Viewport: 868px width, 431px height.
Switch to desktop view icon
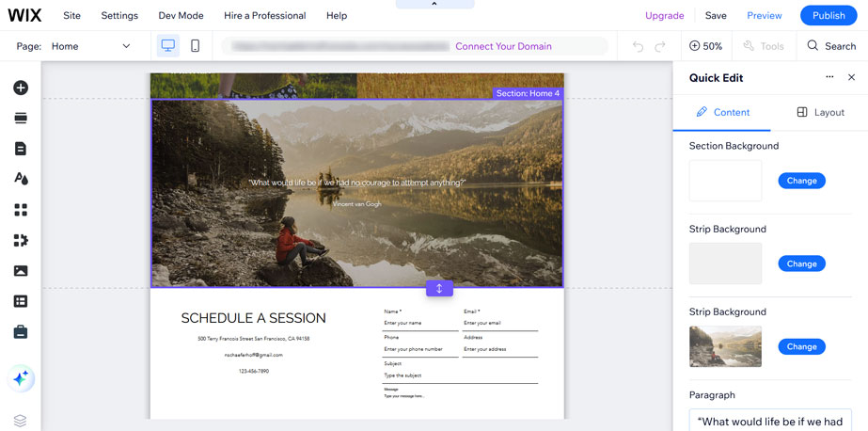click(168, 46)
